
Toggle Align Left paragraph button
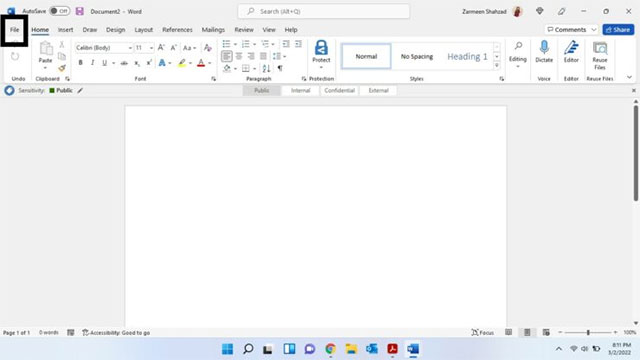point(227,56)
